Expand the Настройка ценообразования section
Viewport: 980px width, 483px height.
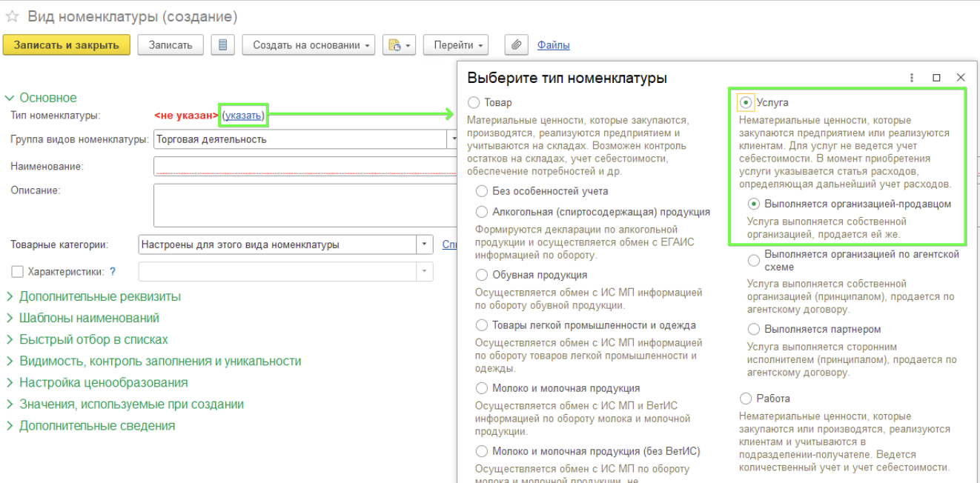[103, 383]
